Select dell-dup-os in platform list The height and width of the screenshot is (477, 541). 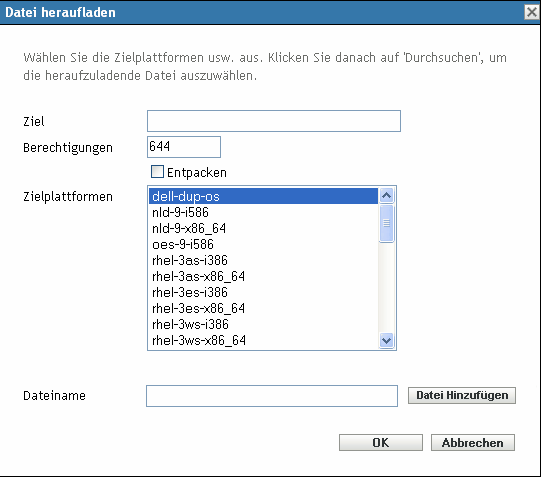click(x=264, y=196)
